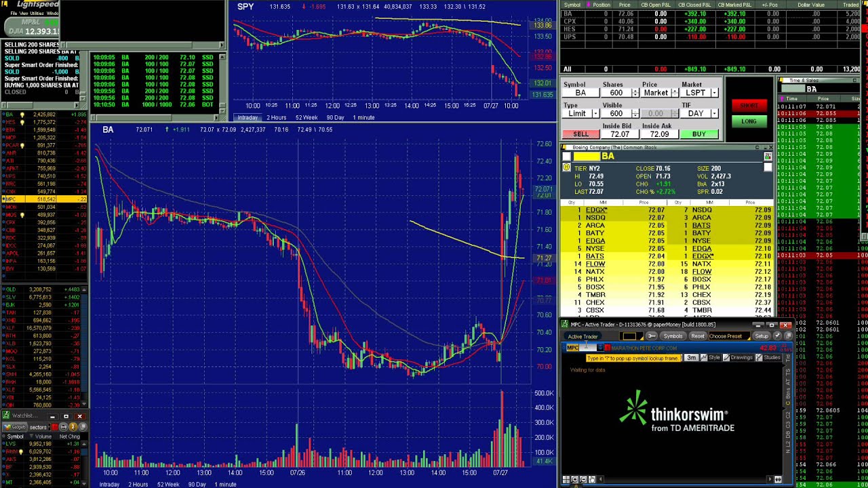Click the Active Trader label button
Screen dimensions: 868x488
click(x=583, y=336)
